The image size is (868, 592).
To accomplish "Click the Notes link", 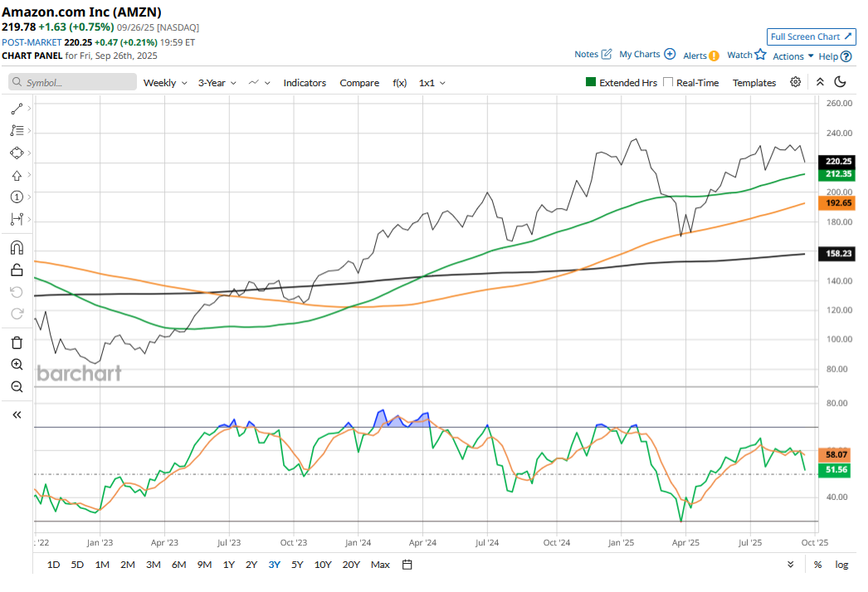I will [x=586, y=54].
